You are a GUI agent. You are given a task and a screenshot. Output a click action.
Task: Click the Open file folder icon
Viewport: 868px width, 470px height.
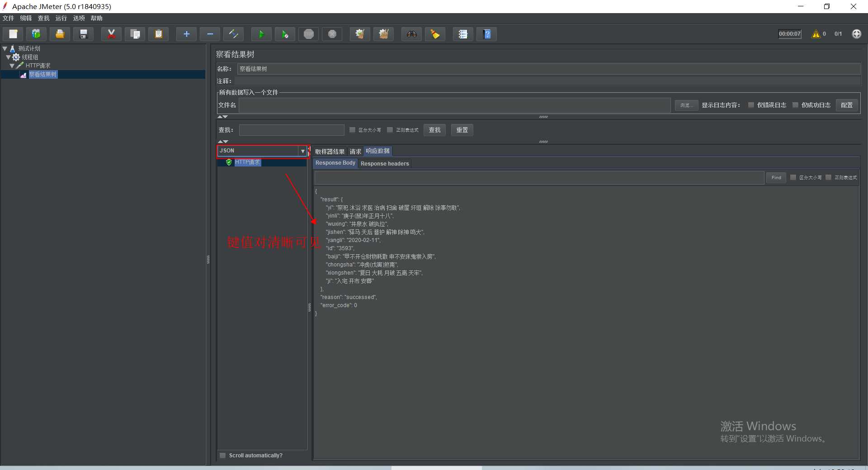(60, 34)
